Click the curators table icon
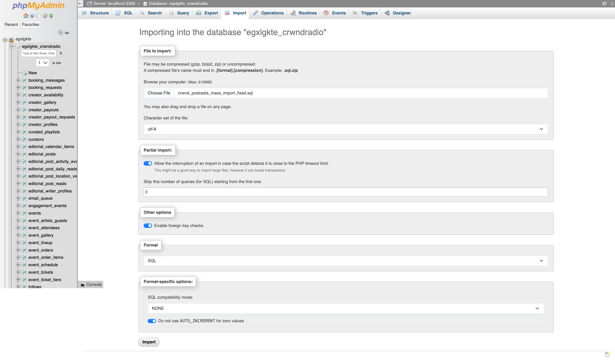Image resolution: width=615 pixels, height=364 pixels. (x=25, y=139)
